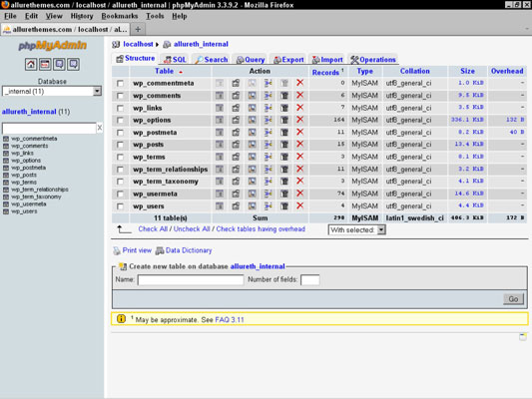Empty icon for wp_terms row
Screen dimensions: 532x399
[284, 157]
